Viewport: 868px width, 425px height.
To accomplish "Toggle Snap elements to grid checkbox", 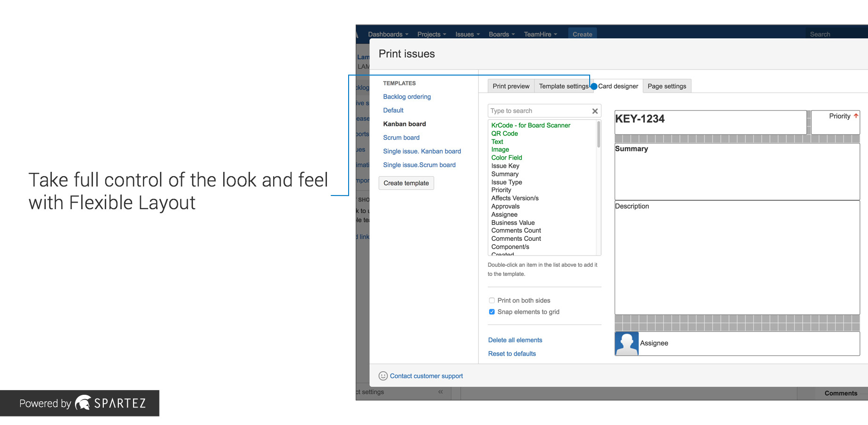I will tap(492, 312).
